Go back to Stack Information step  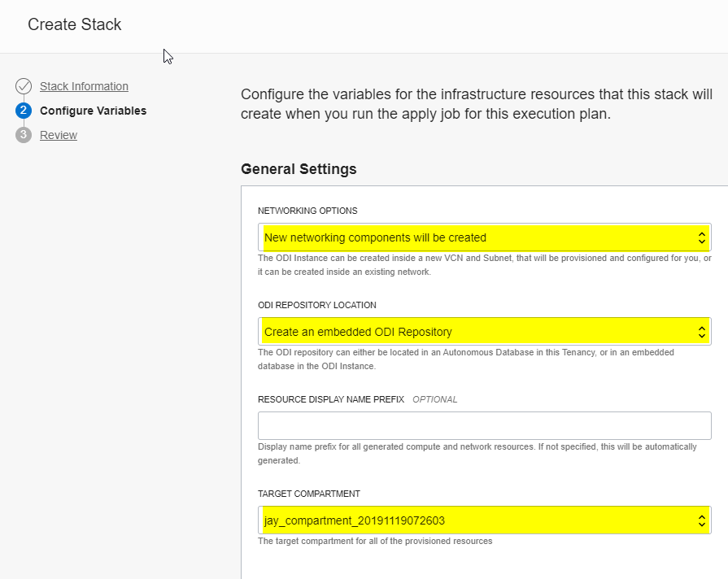click(x=84, y=86)
